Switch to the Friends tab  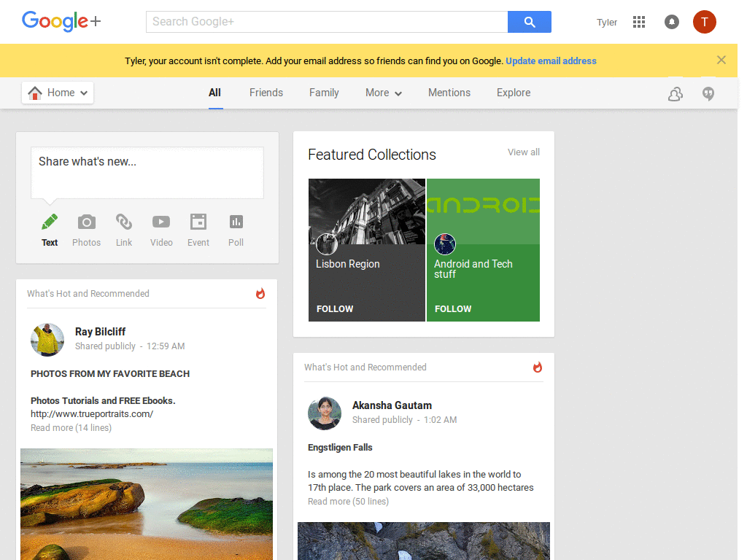[x=266, y=93]
